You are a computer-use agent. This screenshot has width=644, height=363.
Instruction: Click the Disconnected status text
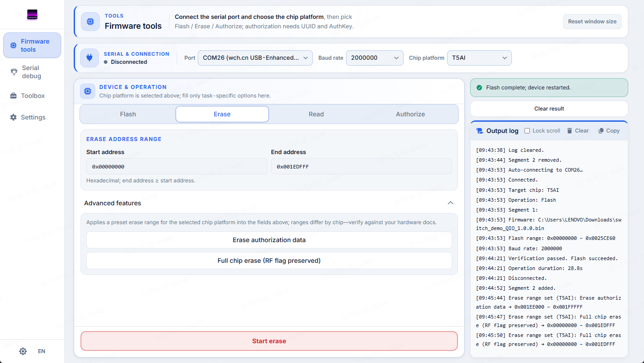129,62
